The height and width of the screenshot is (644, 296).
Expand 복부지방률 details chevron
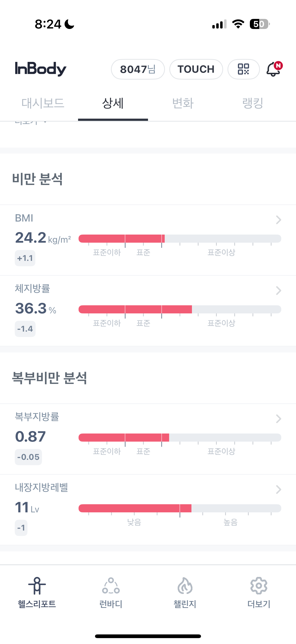279,419
